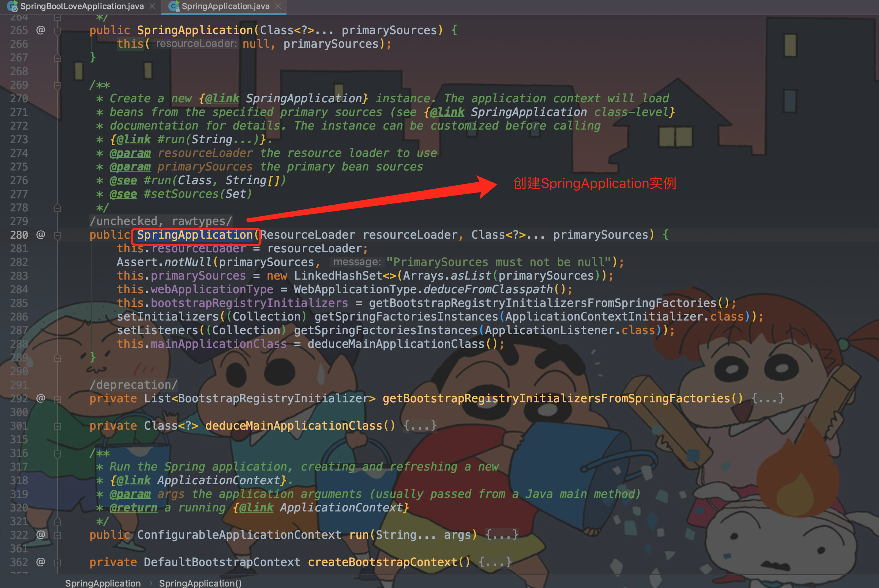Click LinkedHashSet on line 283
Viewport: 879px width, 588px height.
point(338,275)
